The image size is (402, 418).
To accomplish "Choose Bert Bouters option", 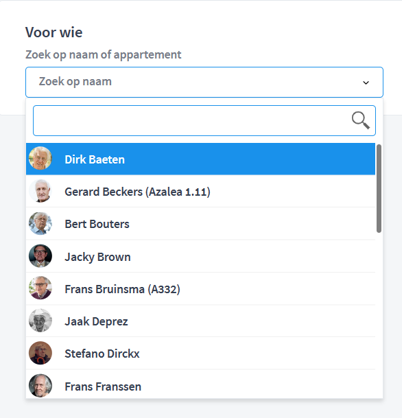I will coord(201,224).
